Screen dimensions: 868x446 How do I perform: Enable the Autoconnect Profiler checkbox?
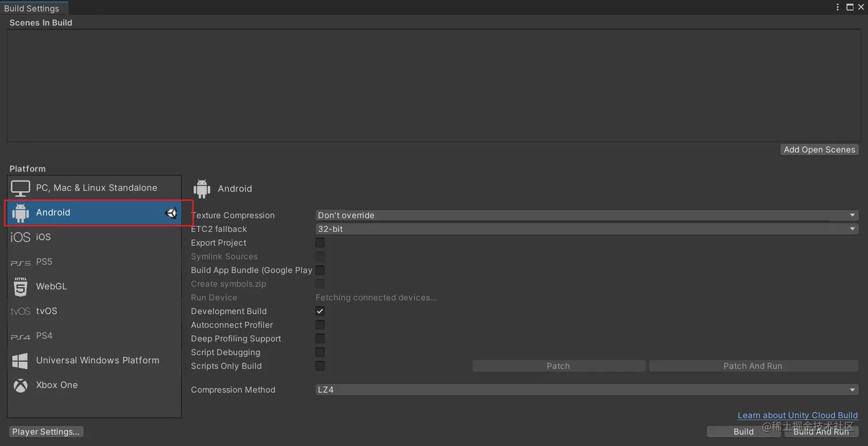click(320, 325)
